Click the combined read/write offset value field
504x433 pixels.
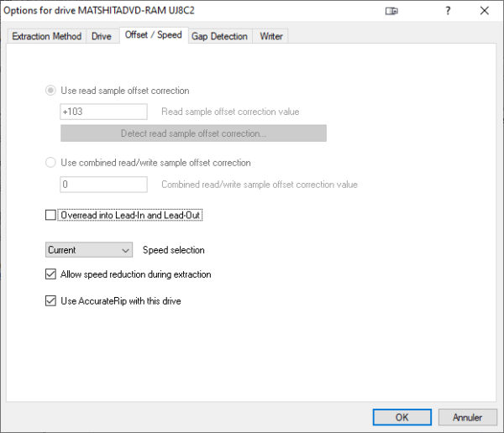coord(104,185)
